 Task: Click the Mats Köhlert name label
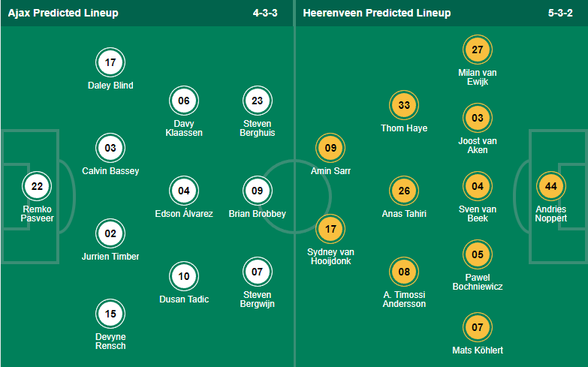point(478,350)
